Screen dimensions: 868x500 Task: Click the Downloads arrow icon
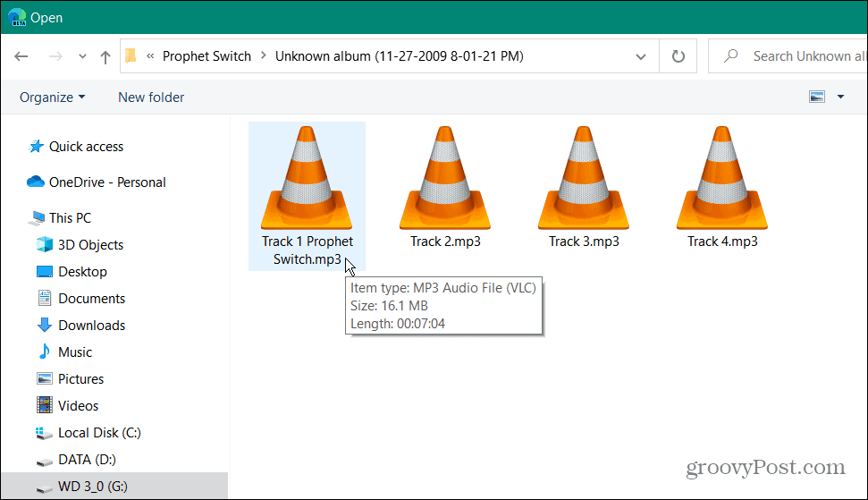coord(45,325)
